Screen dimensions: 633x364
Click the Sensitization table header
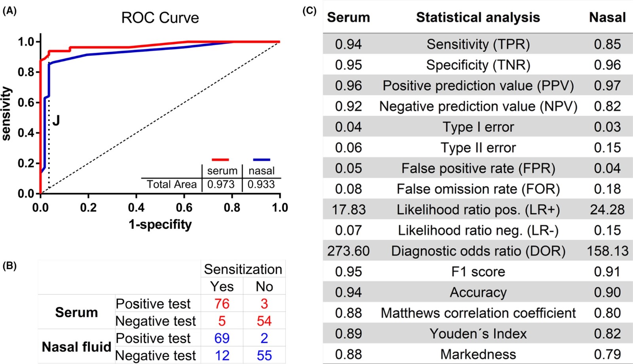243,269
